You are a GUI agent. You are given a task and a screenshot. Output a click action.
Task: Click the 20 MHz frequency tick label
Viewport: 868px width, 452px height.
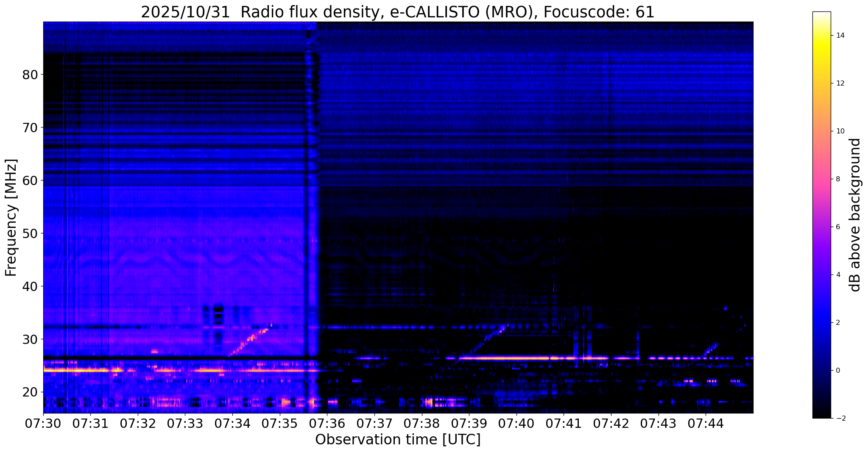coord(30,392)
